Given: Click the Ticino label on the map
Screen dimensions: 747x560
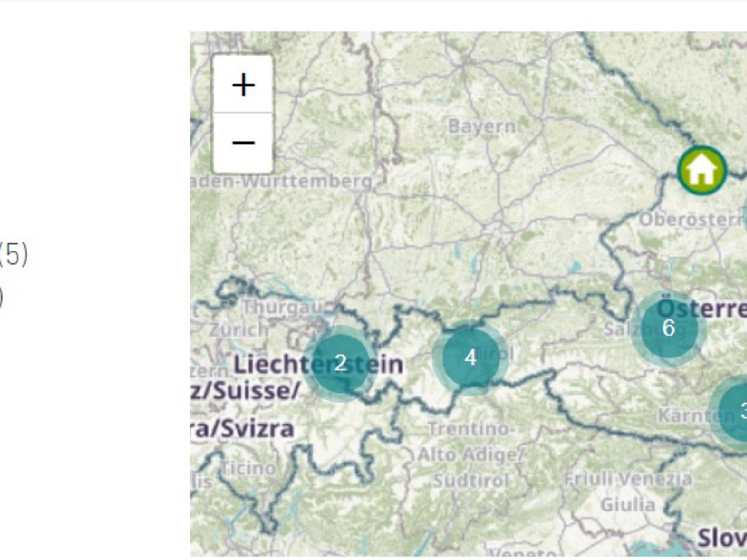Looking at the screenshot, I should click(248, 468).
